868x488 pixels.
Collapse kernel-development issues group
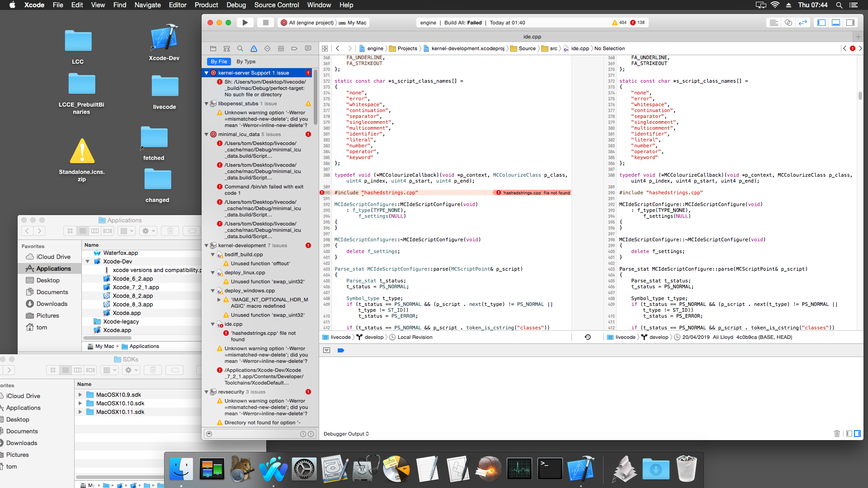coord(207,245)
